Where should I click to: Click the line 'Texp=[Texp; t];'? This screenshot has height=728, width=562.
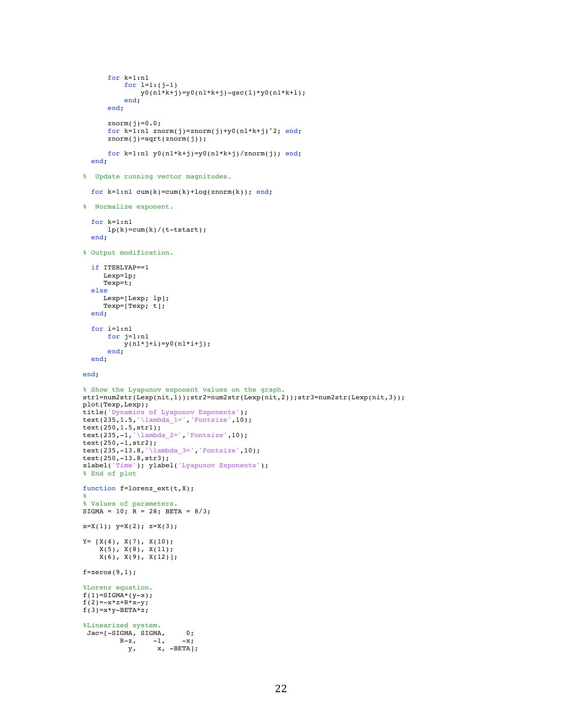(134, 306)
